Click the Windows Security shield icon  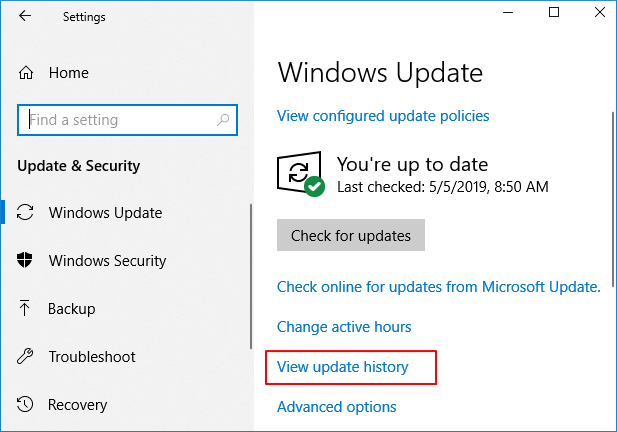click(x=27, y=261)
